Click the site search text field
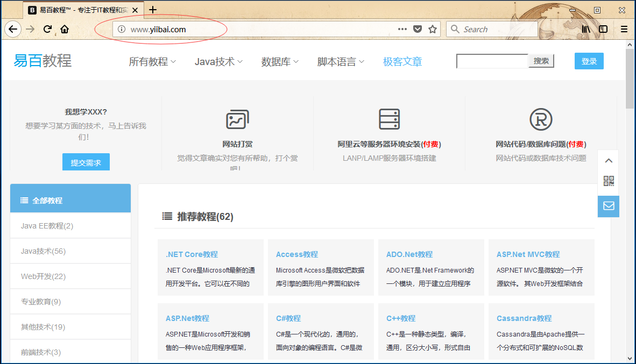 [x=492, y=61]
